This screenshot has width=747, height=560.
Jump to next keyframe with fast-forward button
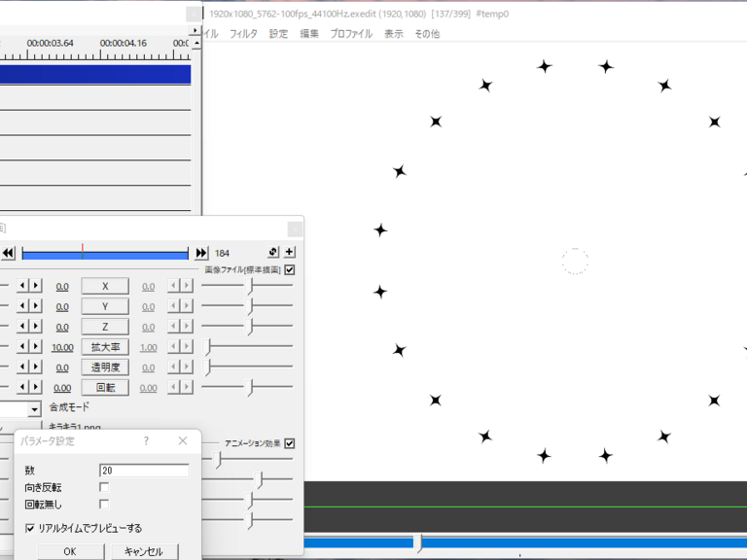(x=201, y=253)
